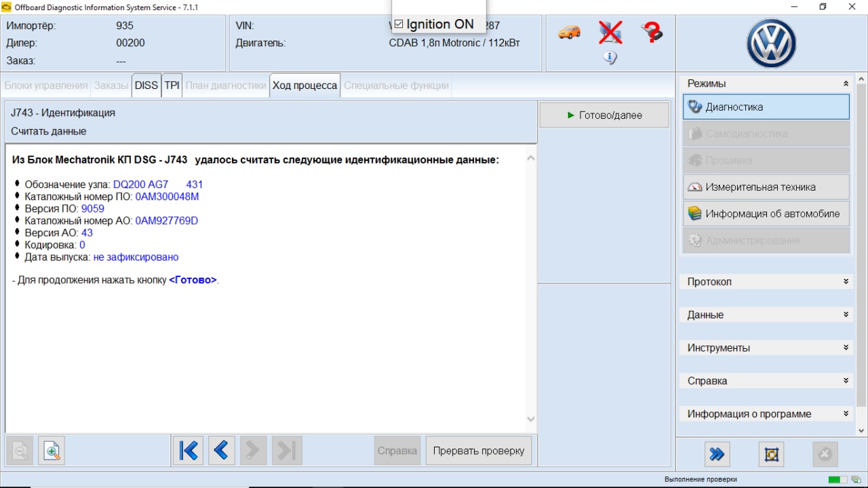Viewport: 868px width, 488px height.
Task: Click the greyed Справка button
Action: pyautogui.click(x=397, y=451)
